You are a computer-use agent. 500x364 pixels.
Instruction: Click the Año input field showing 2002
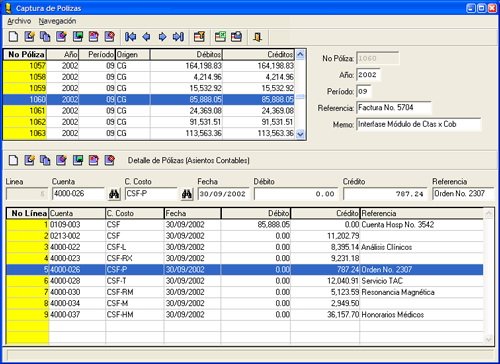click(368, 75)
